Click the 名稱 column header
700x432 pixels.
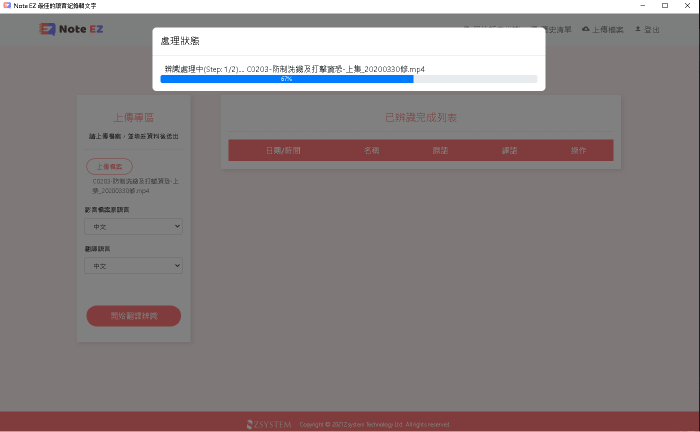tap(371, 150)
